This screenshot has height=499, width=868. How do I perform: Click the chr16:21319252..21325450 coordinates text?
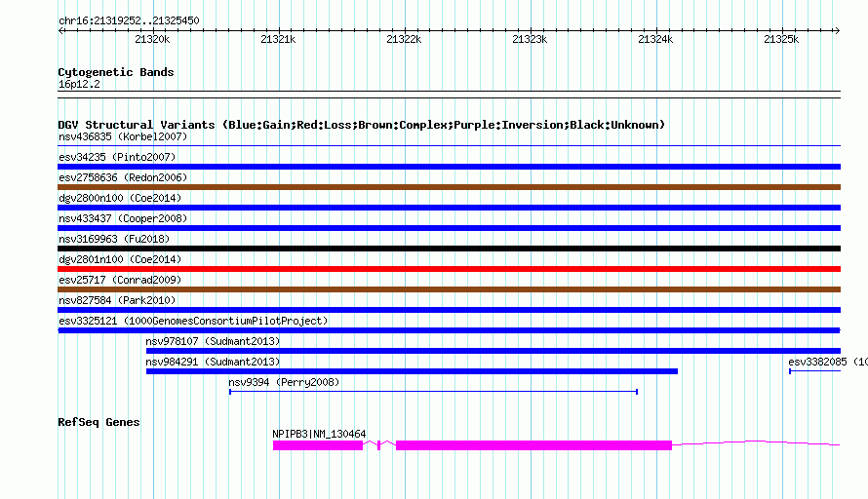129,20
